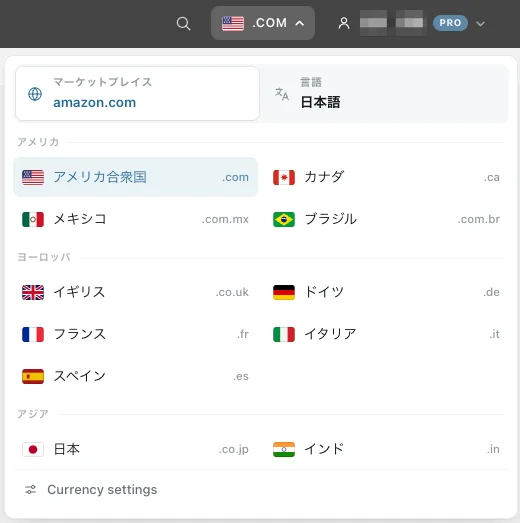Click the .com.mx domain text
The height and width of the screenshot is (523, 520).
point(225,219)
